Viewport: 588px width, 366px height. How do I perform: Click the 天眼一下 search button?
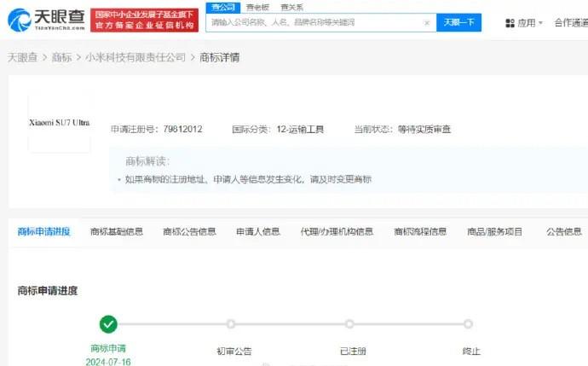(x=459, y=22)
